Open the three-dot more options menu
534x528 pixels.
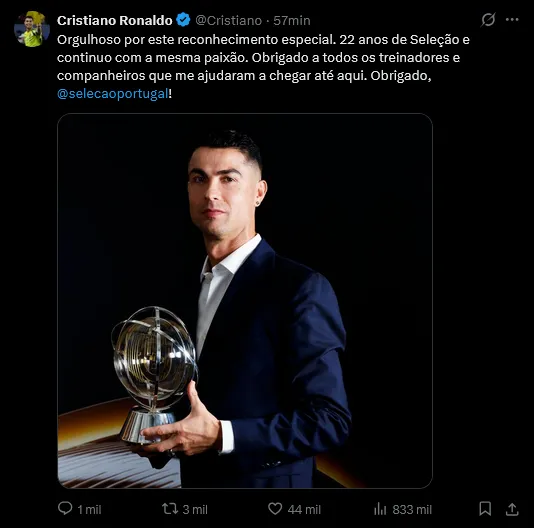(x=512, y=20)
